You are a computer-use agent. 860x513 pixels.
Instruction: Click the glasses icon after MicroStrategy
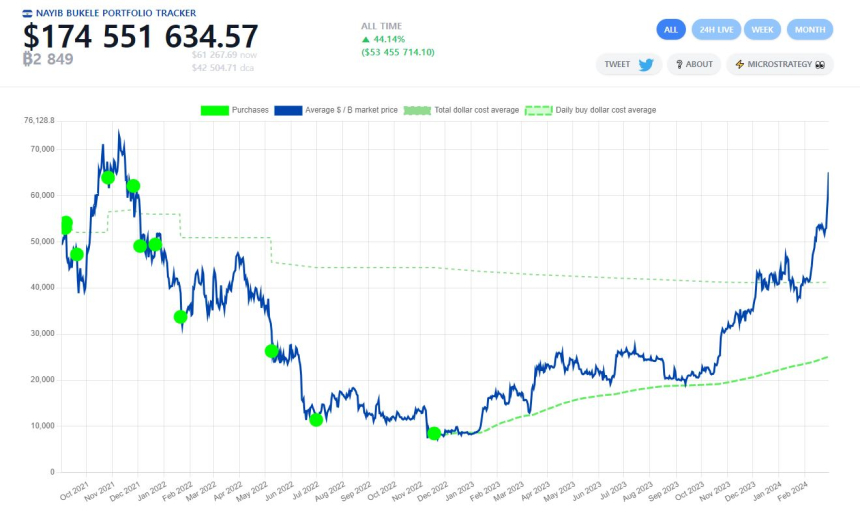click(x=821, y=64)
